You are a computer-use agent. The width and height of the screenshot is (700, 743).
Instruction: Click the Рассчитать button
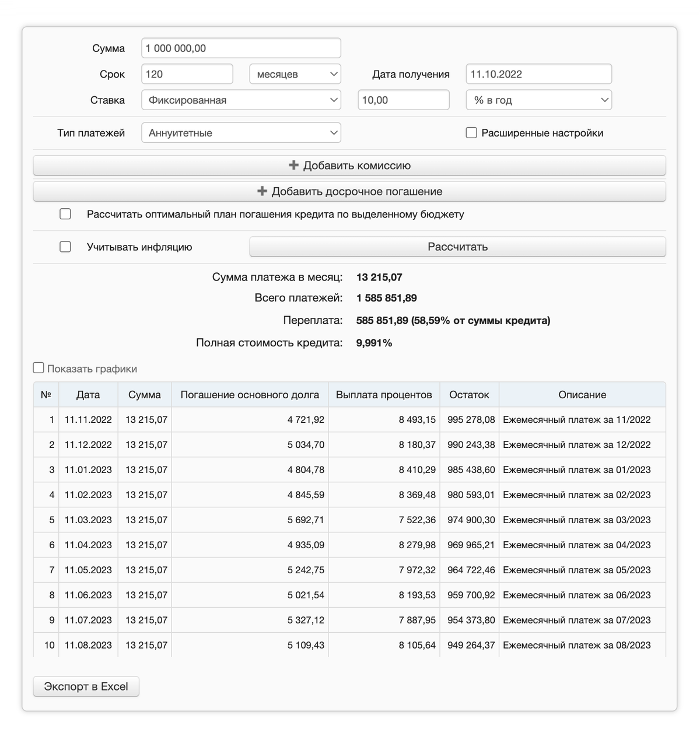tap(457, 247)
